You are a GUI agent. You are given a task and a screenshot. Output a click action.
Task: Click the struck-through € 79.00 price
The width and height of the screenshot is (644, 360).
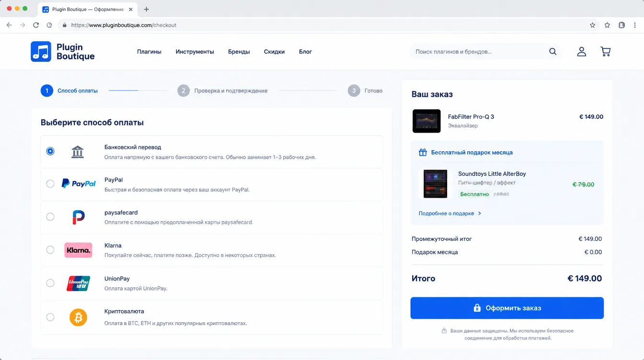tap(583, 184)
